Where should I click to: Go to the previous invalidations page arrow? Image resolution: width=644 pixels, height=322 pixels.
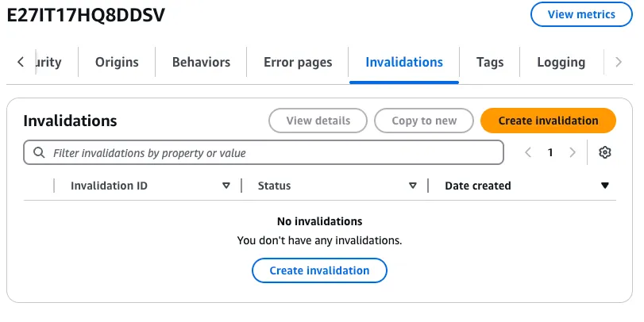pyautogui.click(x=528, y=152)
